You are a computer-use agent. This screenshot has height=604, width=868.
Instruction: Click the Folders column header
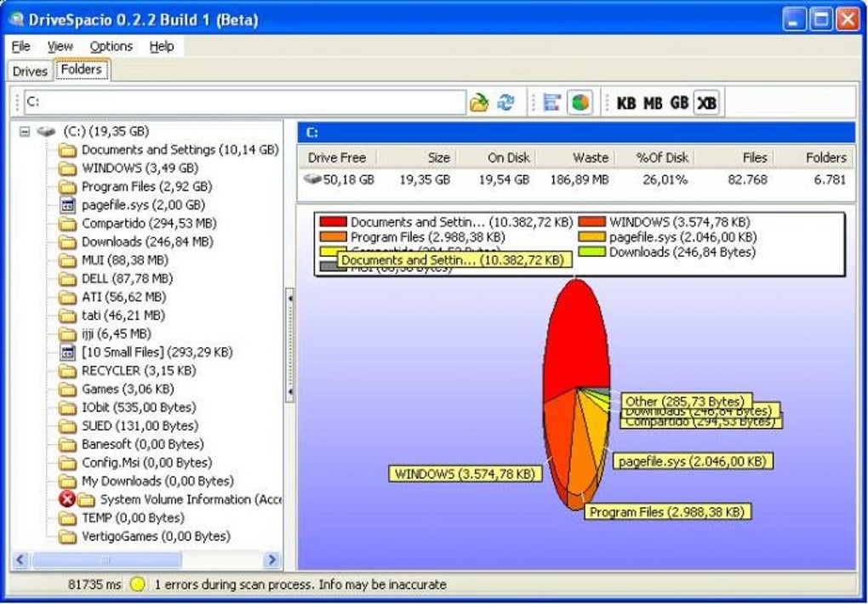pos(814,157)
